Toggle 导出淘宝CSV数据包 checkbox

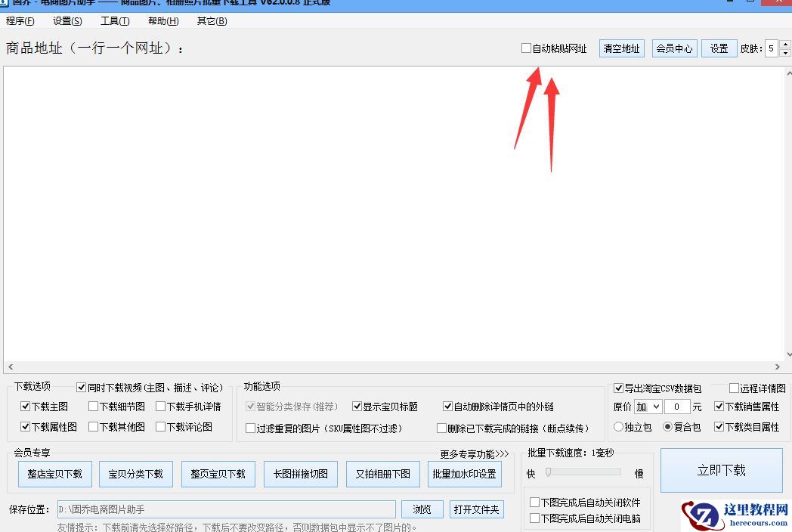point(618,388)
